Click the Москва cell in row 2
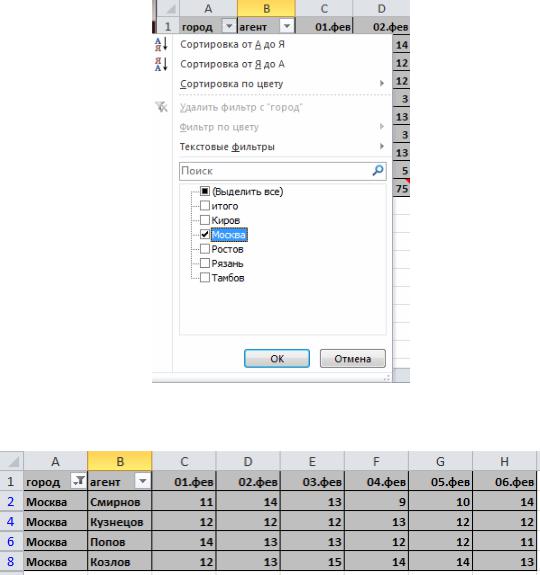The image size is (540, 575). [55, 501]
